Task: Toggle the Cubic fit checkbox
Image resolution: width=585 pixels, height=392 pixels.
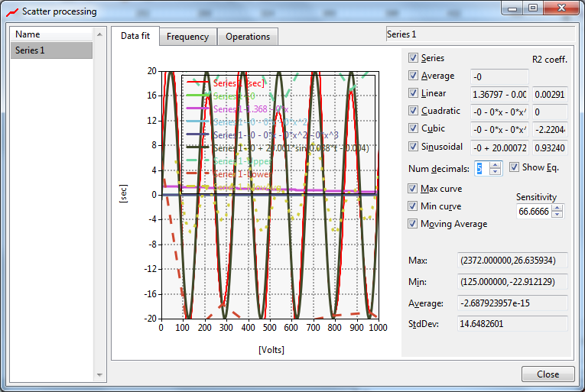Action: point(413,128)
